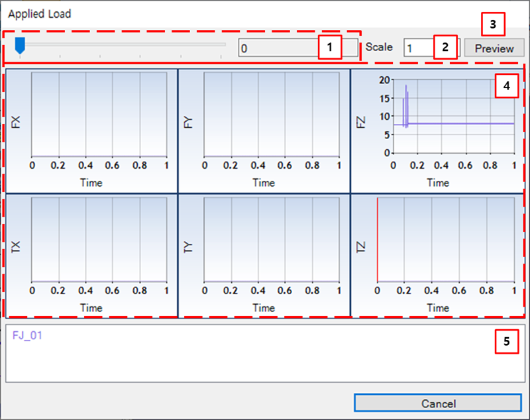Select the FJ_01 load case entry
Screen dimensions: 530x420
click(x=27, y=336)
